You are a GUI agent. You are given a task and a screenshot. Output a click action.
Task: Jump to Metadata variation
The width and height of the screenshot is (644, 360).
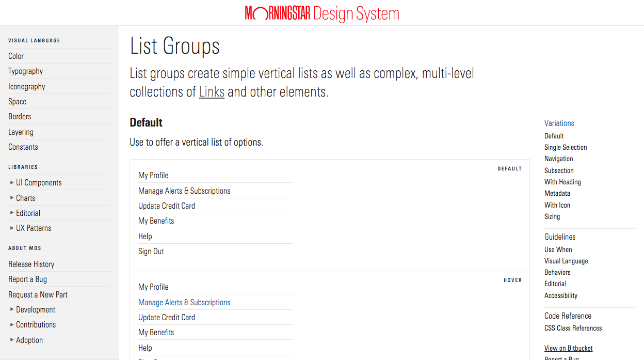[x=557, y=193]
